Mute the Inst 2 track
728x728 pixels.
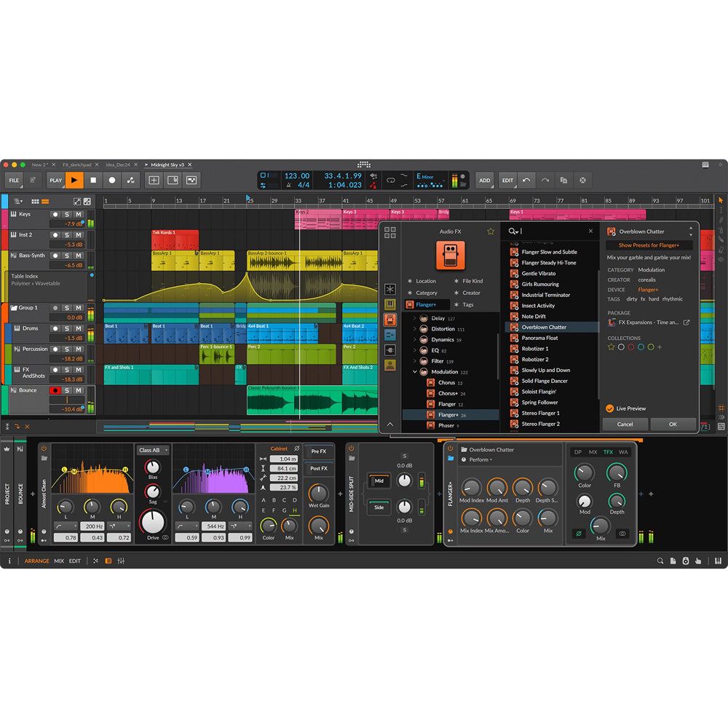point(79,235)
